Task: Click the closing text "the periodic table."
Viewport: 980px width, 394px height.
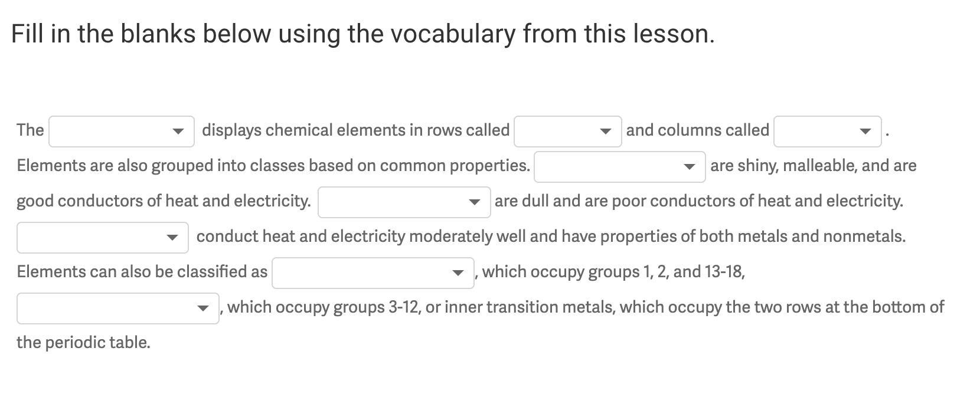Action: (83, 343)
